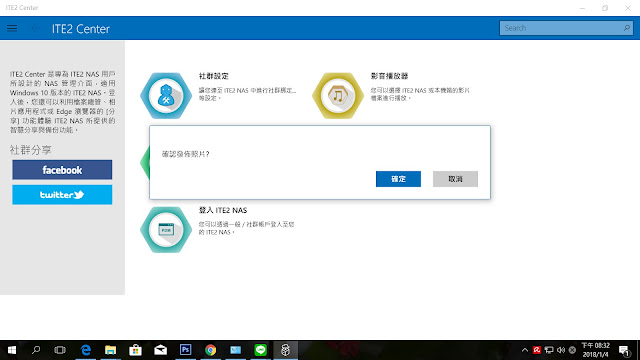Open the hamburger navigation menu
640x360 pixels.
click(12, 28)
